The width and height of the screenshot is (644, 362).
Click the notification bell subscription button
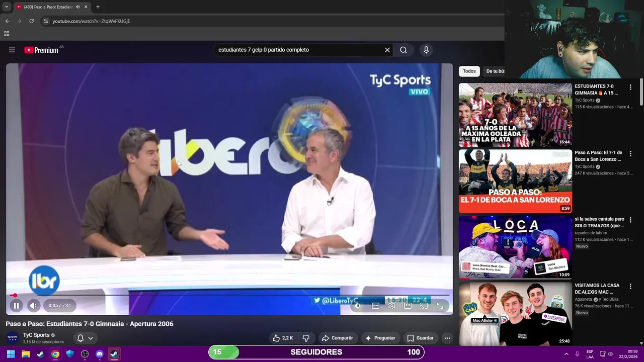[x=80, y=338]
